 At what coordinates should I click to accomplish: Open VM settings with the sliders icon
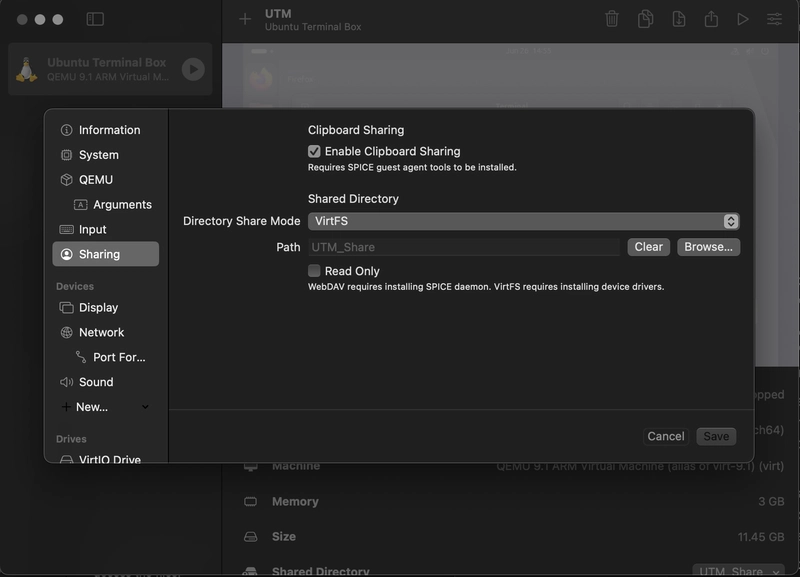point(774,19)
